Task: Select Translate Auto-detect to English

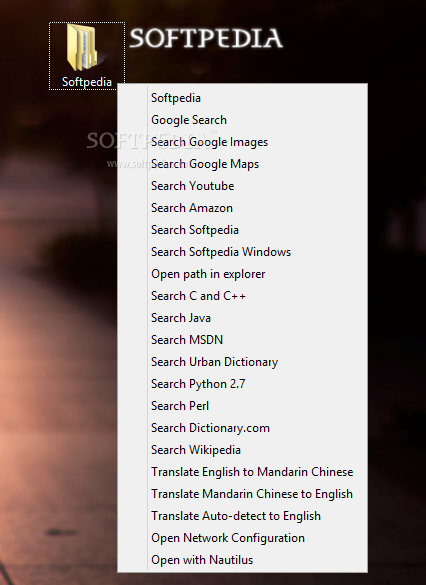Action: [x=242, y=516]
